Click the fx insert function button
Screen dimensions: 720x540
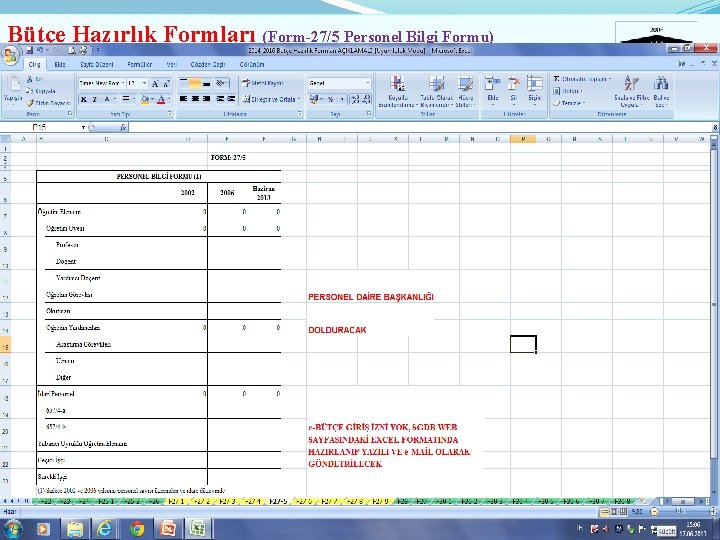coord(123,127)
